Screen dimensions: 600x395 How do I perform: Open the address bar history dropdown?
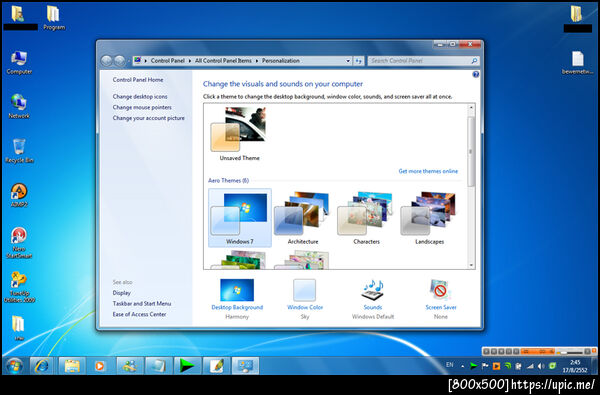point(348,61)
